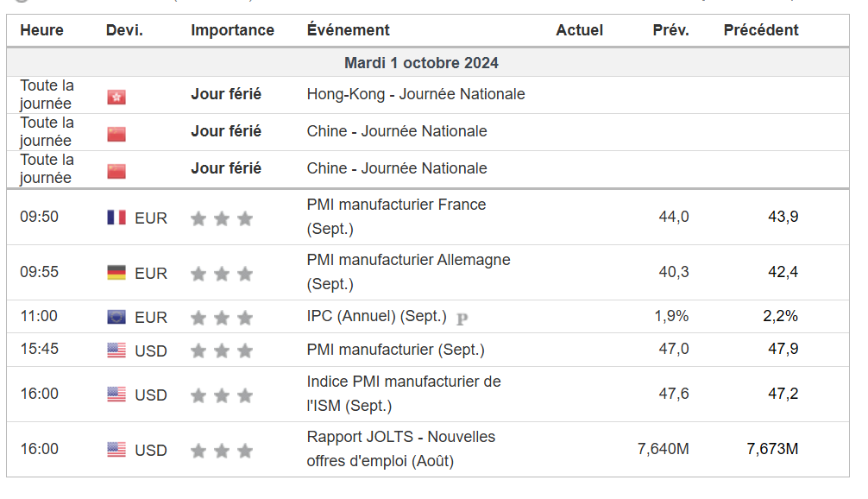Click US flag in ISM PMI row
This screenshot has height=499, width=868.
coord(116,395)
